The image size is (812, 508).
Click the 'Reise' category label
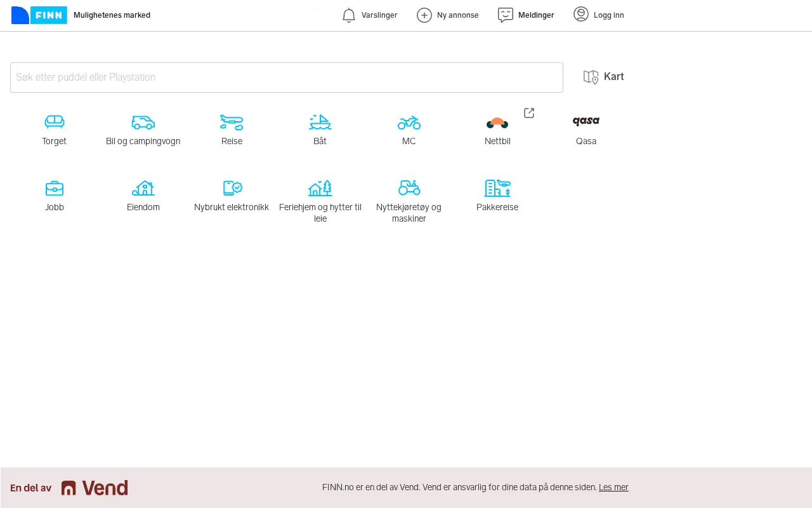click(232, 141)
